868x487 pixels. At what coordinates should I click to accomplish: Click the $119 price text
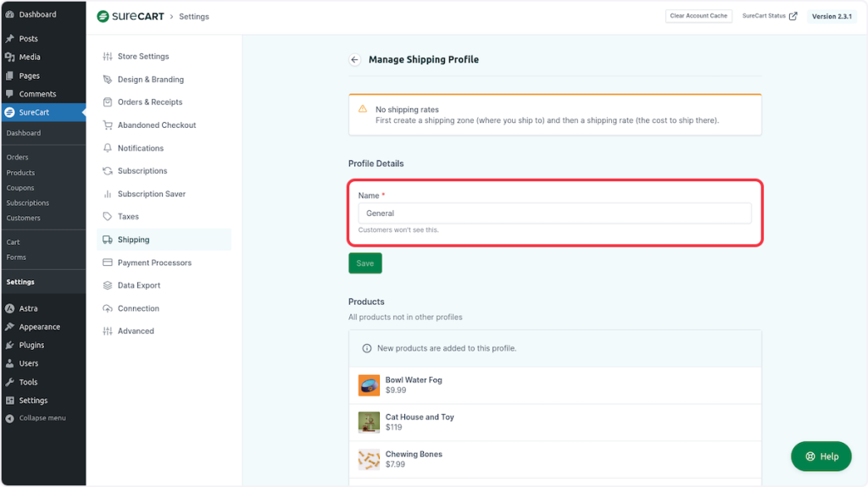393,427
